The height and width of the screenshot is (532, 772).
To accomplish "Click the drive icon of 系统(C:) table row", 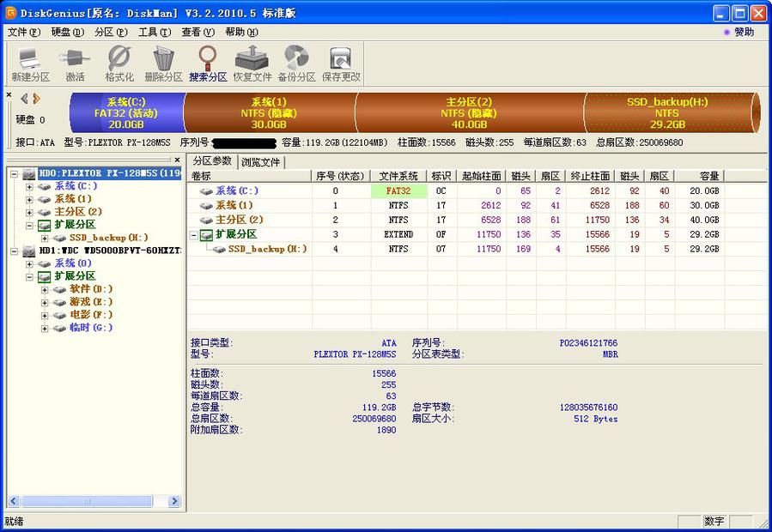I will coord(206,191).
